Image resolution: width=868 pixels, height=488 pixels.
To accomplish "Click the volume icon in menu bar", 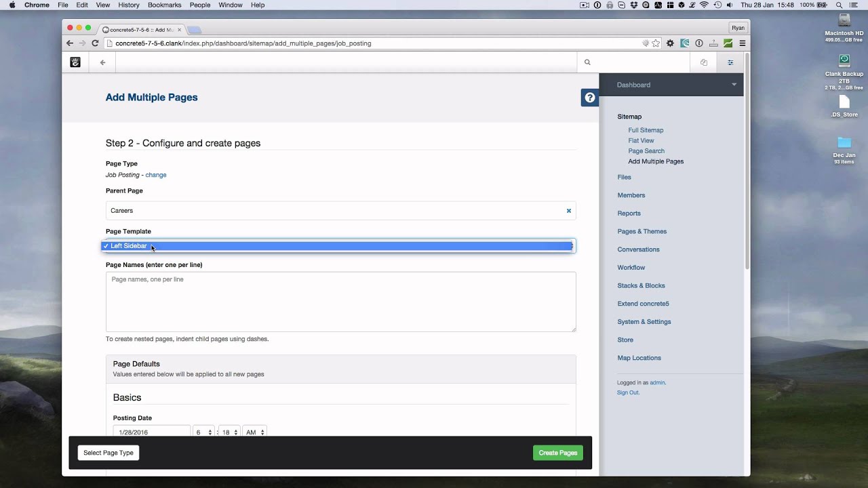I will click(730, 5).
